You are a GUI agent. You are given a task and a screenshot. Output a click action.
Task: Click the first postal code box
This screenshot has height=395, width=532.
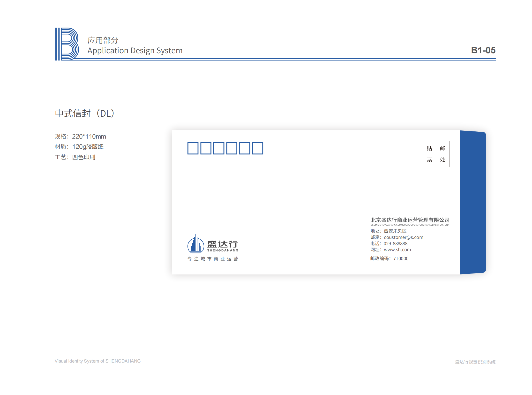[x=193, y=148]
